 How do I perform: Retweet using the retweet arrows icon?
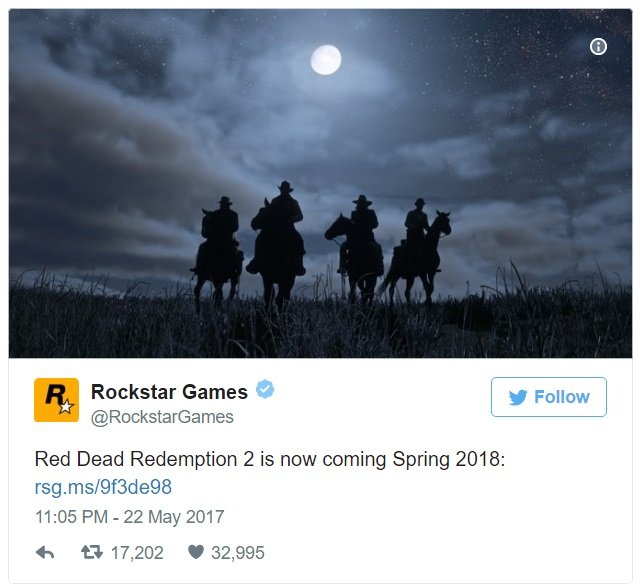coord(92,552)
